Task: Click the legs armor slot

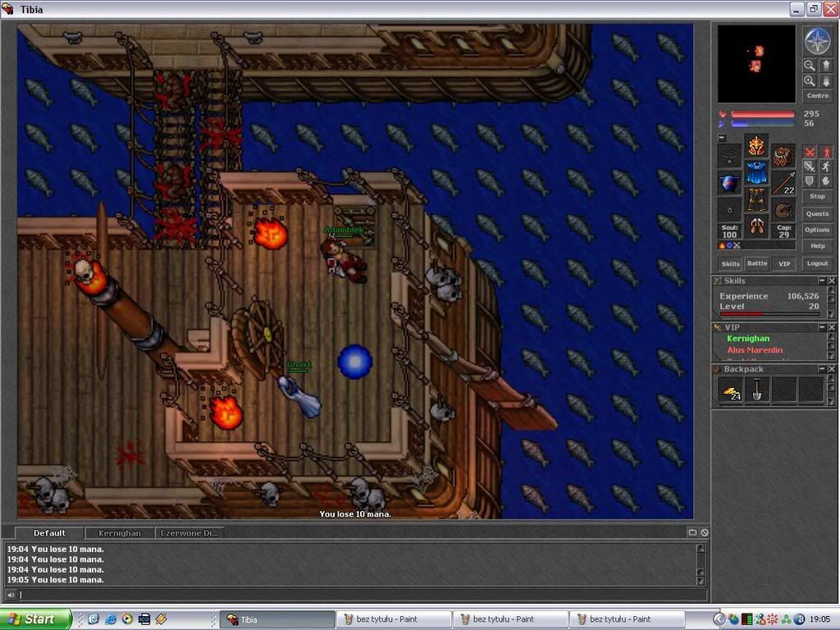Action: [756, 199]
